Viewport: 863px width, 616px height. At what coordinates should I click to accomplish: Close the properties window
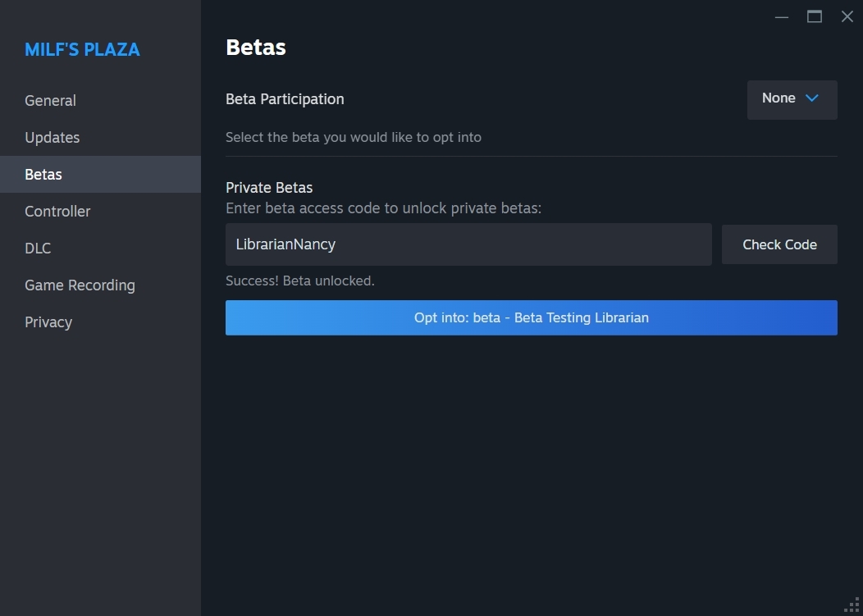(x=847, y=17)
